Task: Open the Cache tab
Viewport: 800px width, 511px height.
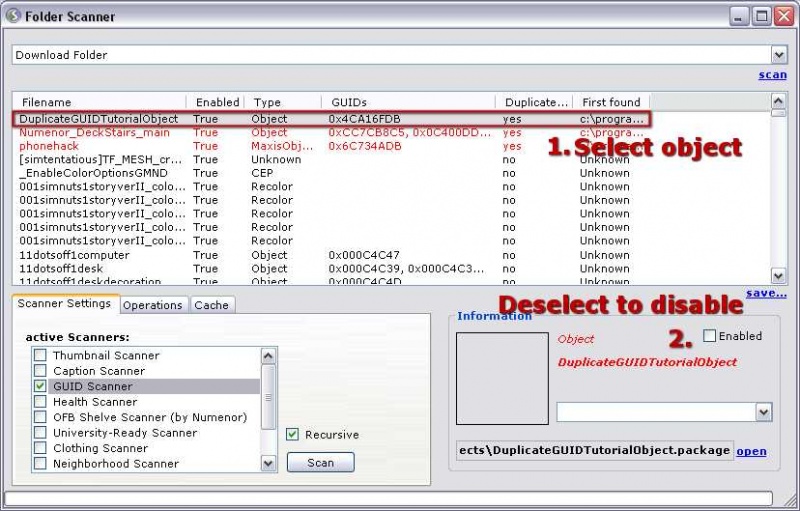Action: 211,305
